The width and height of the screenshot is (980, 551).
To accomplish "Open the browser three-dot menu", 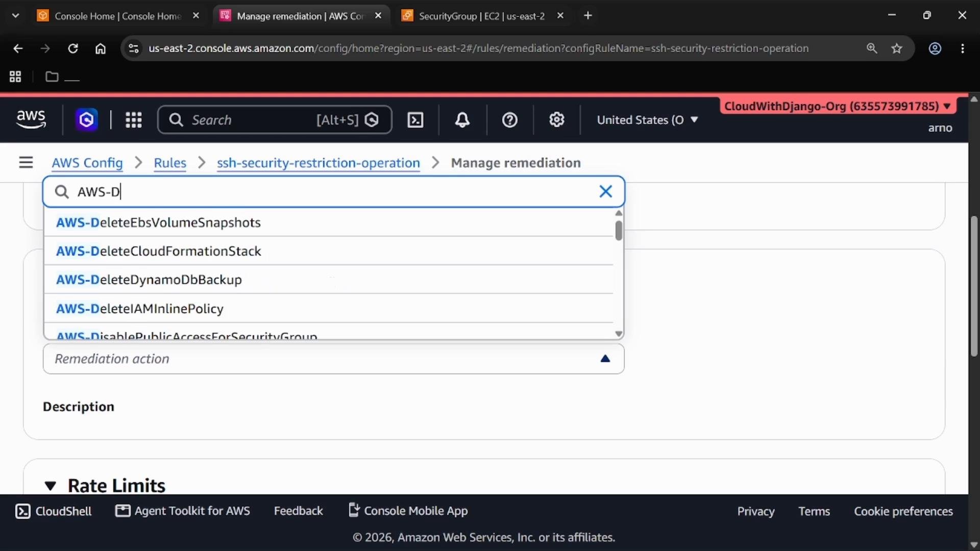I will (963, 48).
